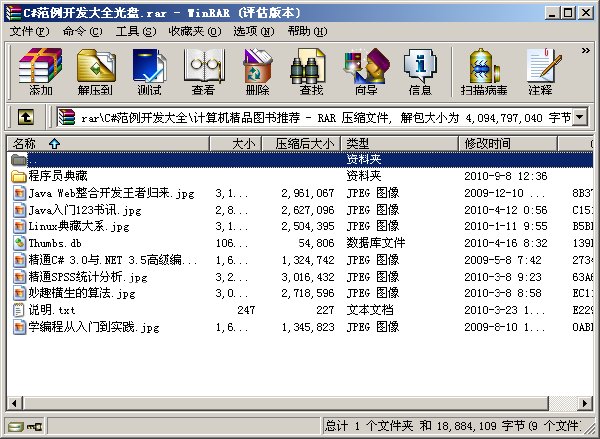600x439 pixels.
Task: Click compressed size 2,961,067
Action: 308,193
